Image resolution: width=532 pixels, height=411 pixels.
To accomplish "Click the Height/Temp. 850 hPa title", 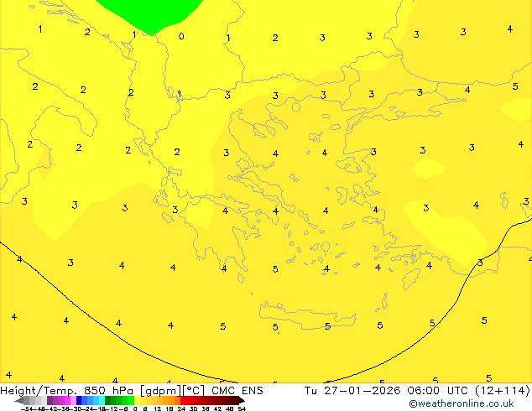I will click(69, 390).
